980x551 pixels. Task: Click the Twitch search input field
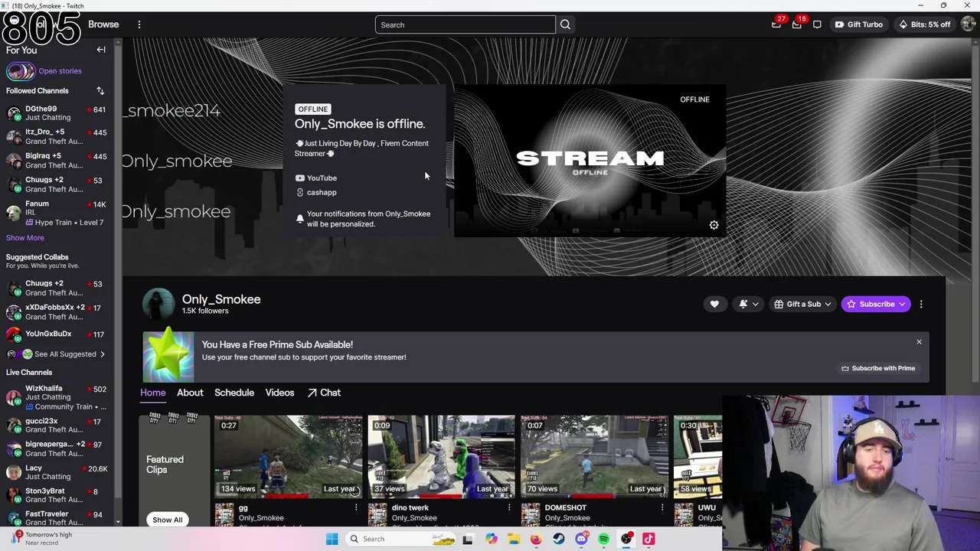[x=465, y=24]
